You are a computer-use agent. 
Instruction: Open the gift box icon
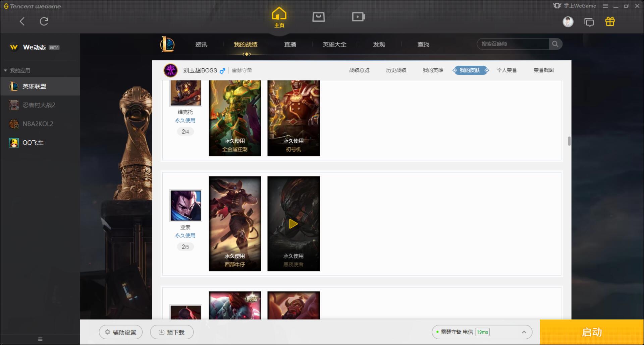pyautogui.click(x=610, y=22)
